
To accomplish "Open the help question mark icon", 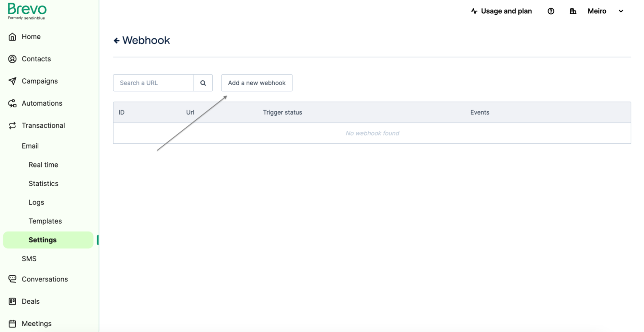I will 551,11.
